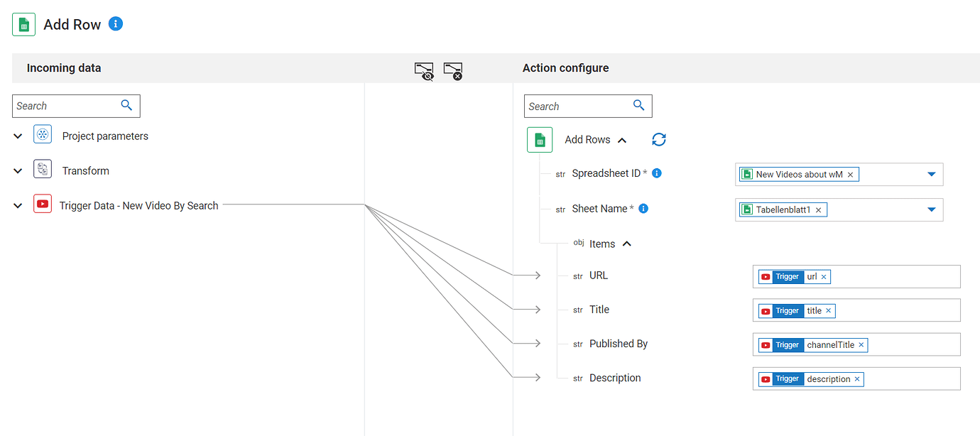Expand the Project parameters node

(18, 136)
